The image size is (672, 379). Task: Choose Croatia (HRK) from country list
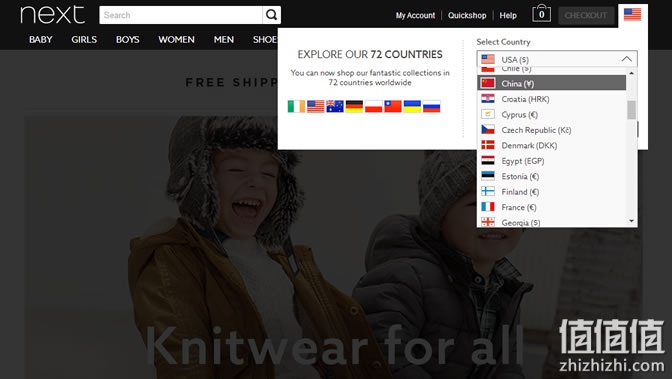(552, 99)
